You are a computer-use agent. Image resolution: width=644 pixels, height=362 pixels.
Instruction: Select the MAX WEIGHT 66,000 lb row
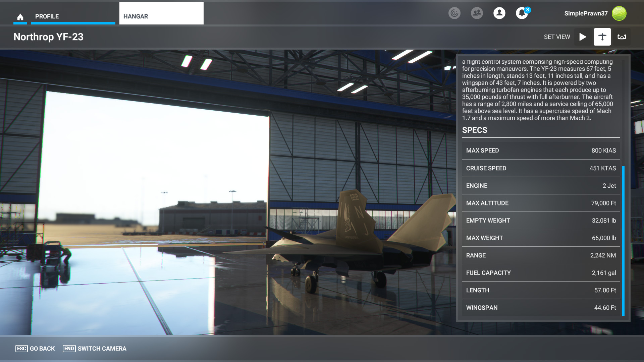(541, 238)
